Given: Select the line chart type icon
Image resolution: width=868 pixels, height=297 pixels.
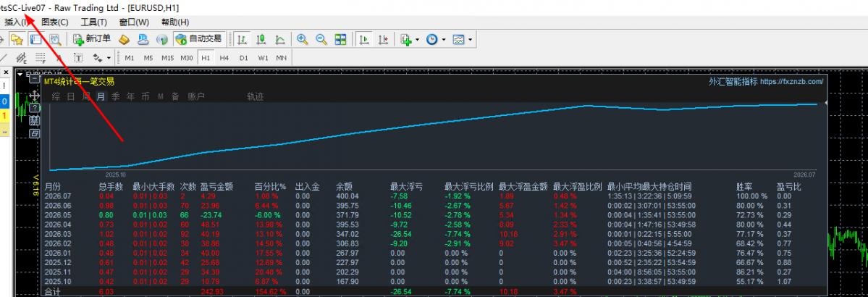Looking at the screenshot, I should 280,39.
